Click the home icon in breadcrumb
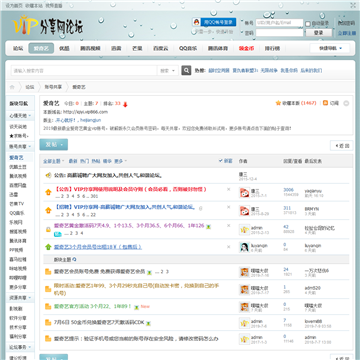360x360 pixels. (x=12, y=87)
